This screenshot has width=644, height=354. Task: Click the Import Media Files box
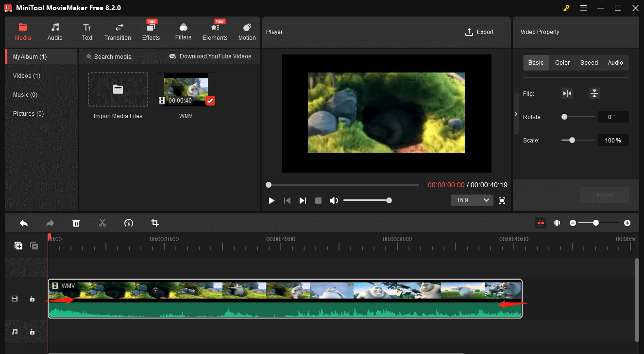118,89
